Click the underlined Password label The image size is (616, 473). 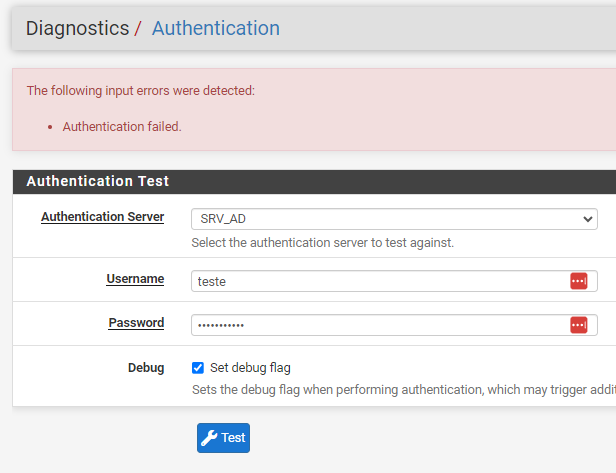point(136,323)
